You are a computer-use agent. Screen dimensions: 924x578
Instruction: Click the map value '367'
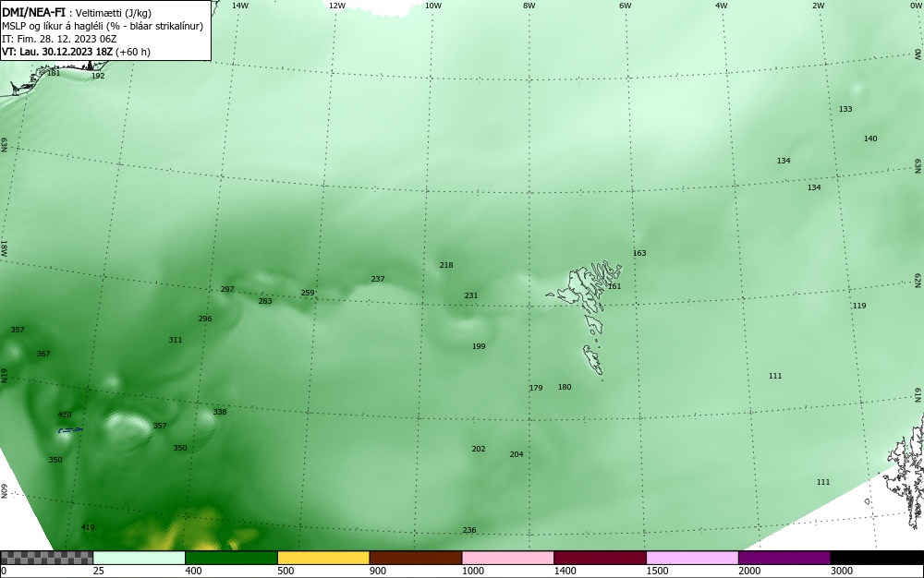click(x=43, y=354)
